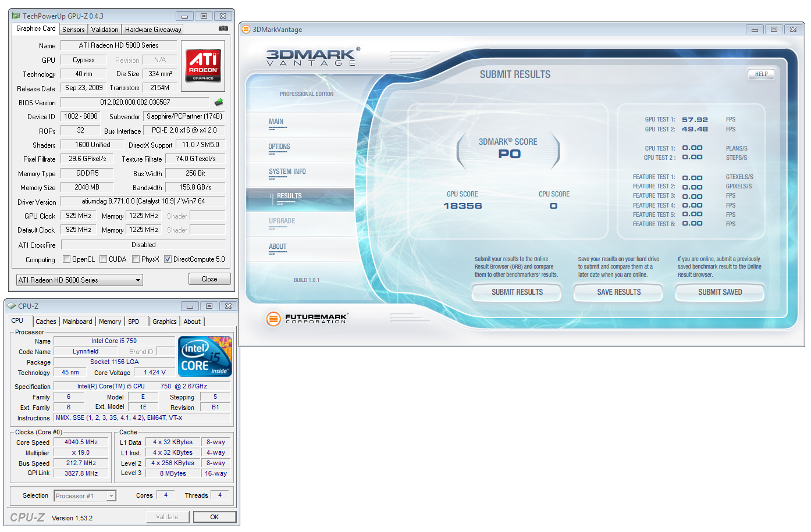Click the Bus Speed 212.7 MHz value
The height and width of the screenshot is (532, 811).
click(81, 463)
